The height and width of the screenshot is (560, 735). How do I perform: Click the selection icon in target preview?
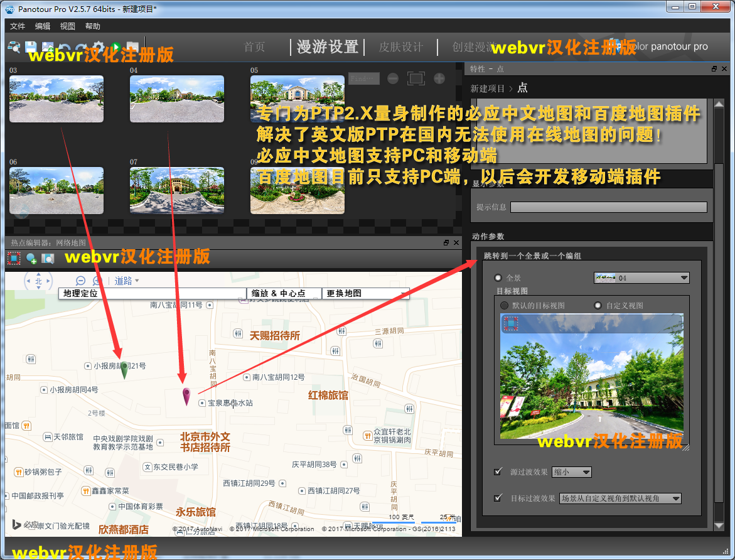[510, 323]
